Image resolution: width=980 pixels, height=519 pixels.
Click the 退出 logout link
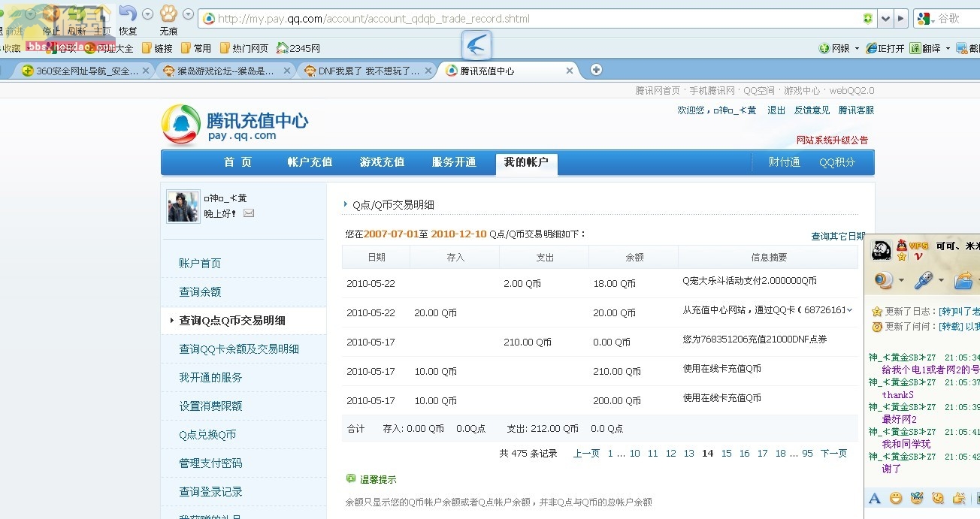(x=776, y=110)
